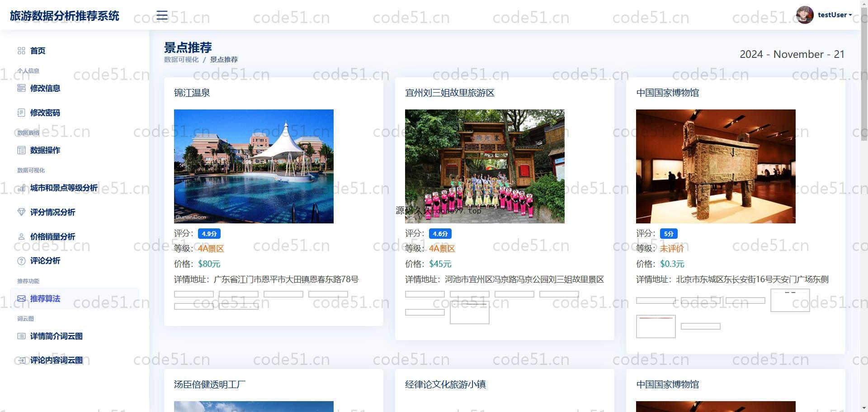Click the 刘三姐故里 gate group photo
The height and width of the screenshot is (412, 868).
485,166
